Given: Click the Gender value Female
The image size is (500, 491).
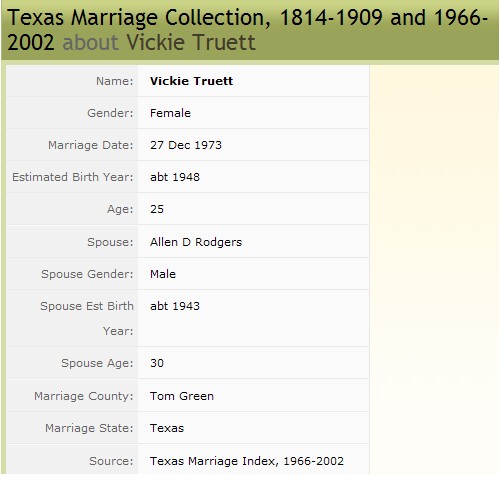Looking at the screenshot, I should click(x=170, y=113).
